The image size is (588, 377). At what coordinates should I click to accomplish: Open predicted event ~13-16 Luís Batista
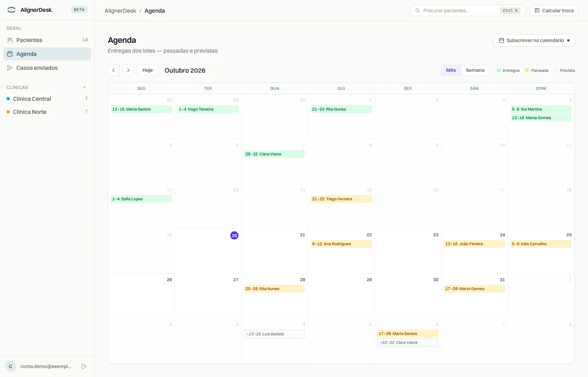pyautogui.click(x=274, y=334)
